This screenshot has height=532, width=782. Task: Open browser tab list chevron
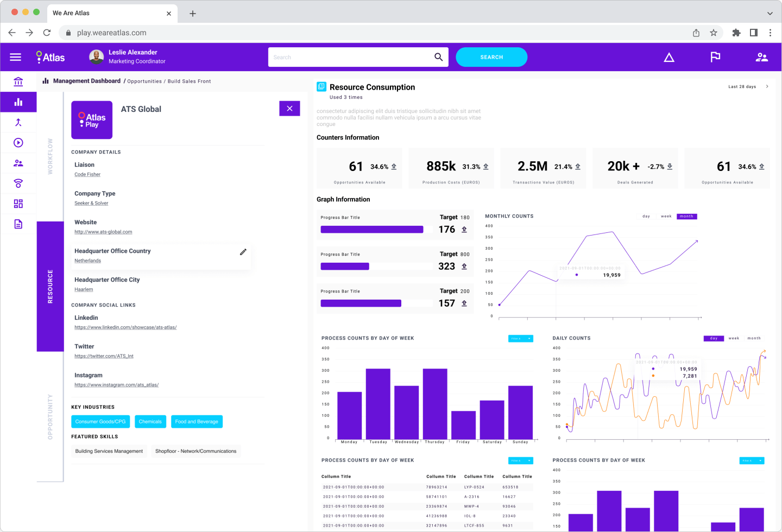pyautogui.click(x=770, y=13)
